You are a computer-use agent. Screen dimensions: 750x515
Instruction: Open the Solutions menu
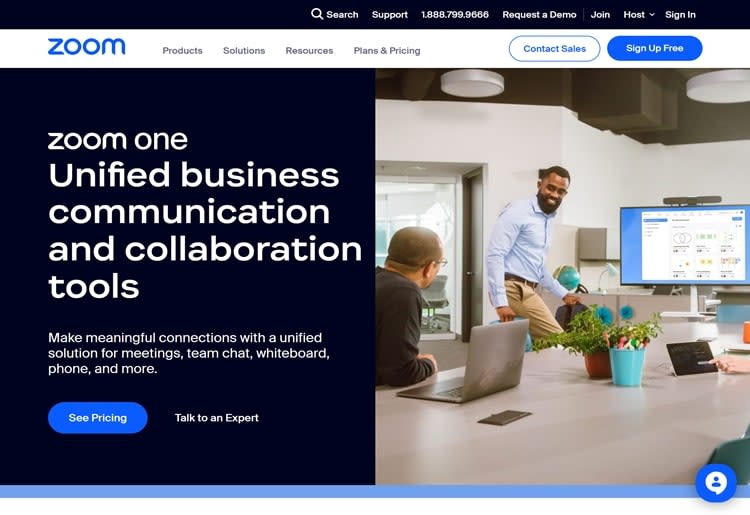(x=244, y=51)
